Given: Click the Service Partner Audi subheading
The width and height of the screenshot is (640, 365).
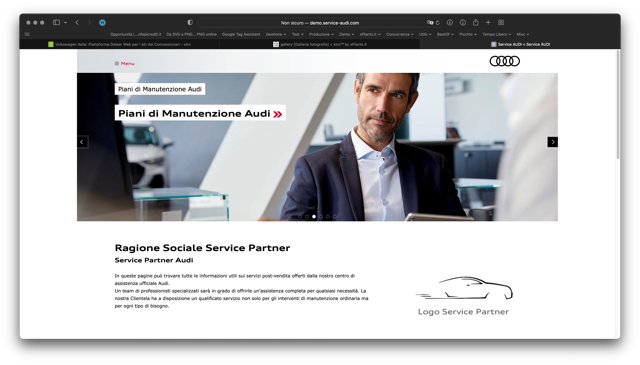Looking at the screenshot, I should 154,260.
